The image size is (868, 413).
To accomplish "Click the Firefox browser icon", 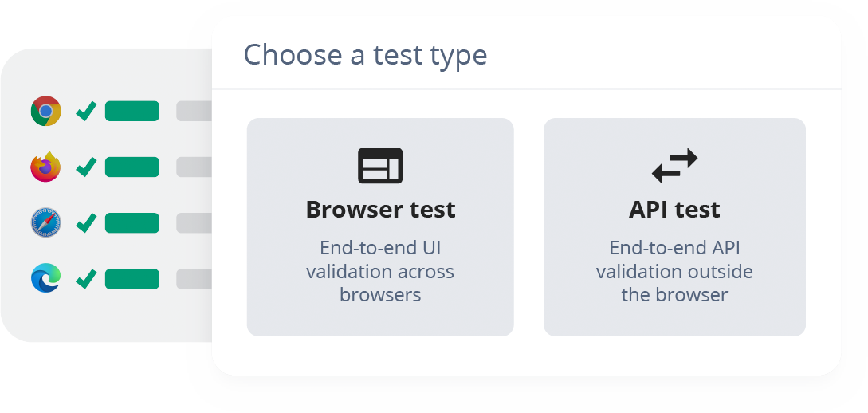I will click(45, 167).
